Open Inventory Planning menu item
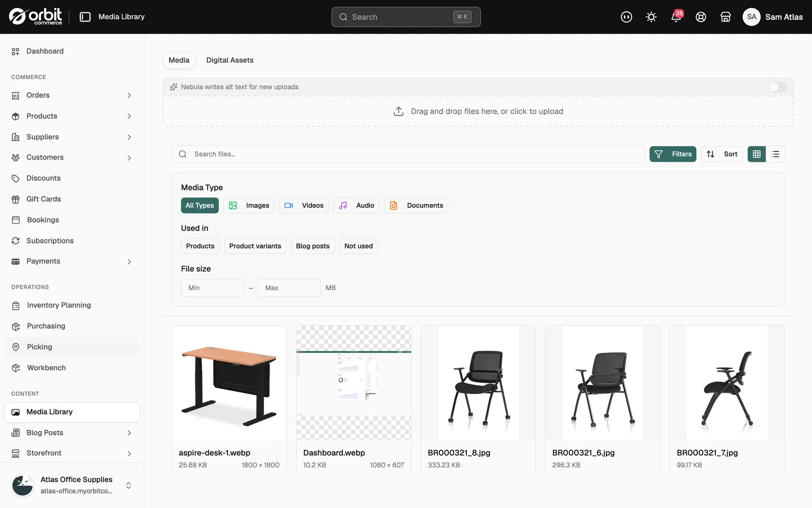812x508 pixels. [72, 305]
